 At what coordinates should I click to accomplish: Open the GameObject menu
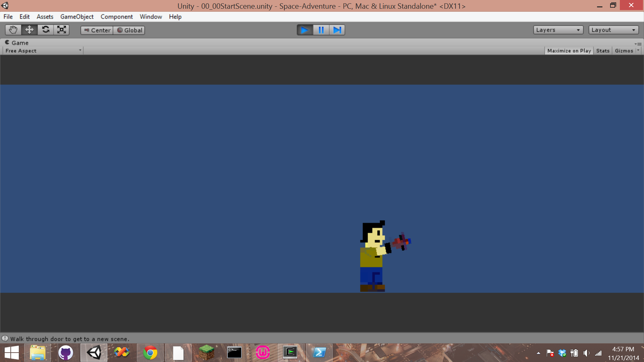pos(77,17)
